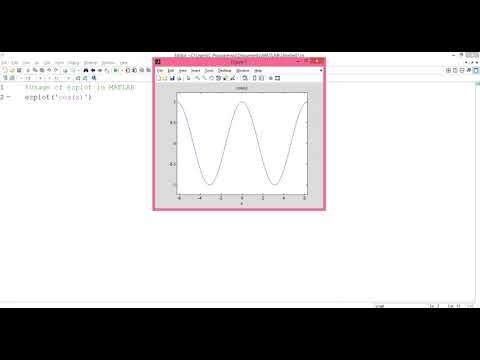Screen dimensions: 480x360
Task: Toggle the Zoom Out tool in Figure 1
Action: tap(204, 78)
